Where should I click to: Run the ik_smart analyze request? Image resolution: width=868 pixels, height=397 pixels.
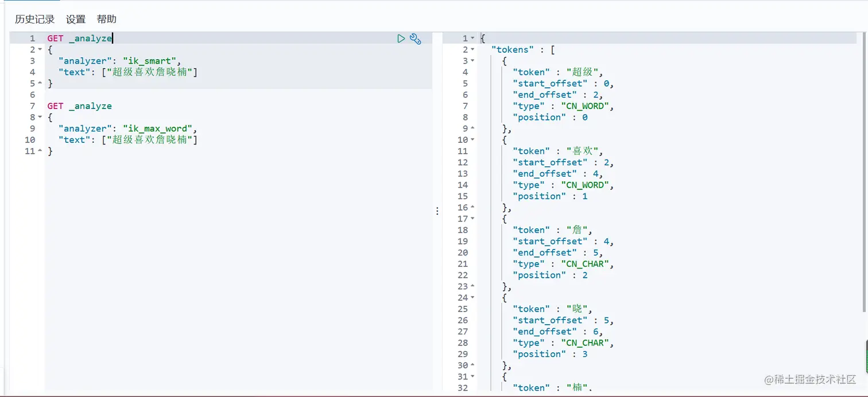tap(401, 38)
